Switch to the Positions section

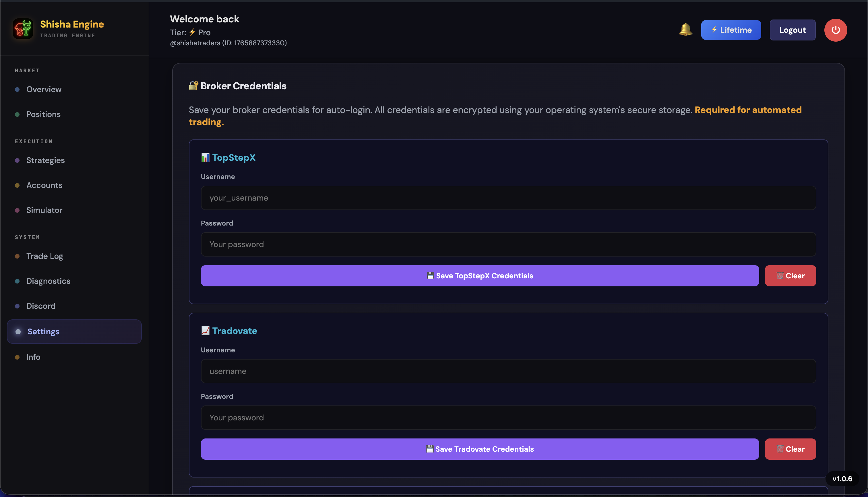coord(43,114)
